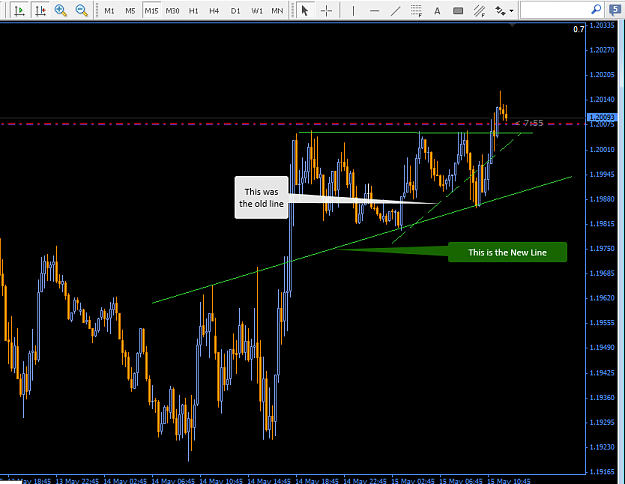
Task: Switch to the D1 daily timeframe
Action: 236,11
